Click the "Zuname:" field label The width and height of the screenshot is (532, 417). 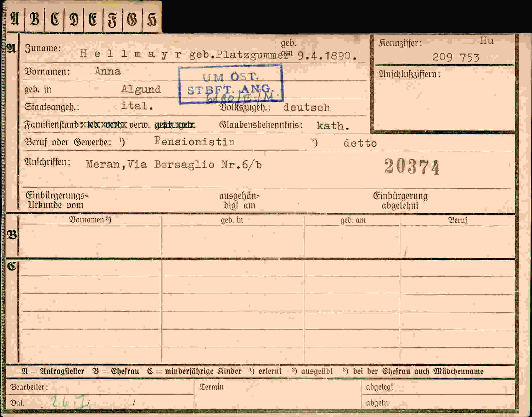coord(43,48)
